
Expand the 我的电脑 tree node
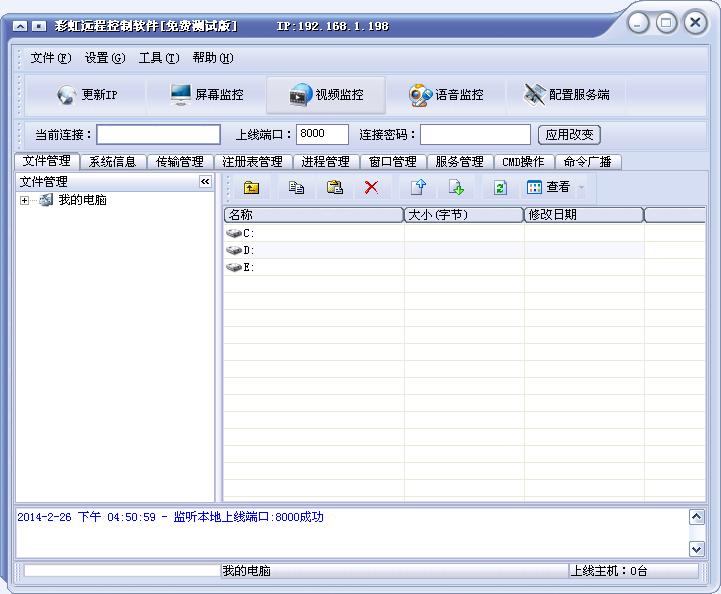pyautogui.click(x=24, y=200)
